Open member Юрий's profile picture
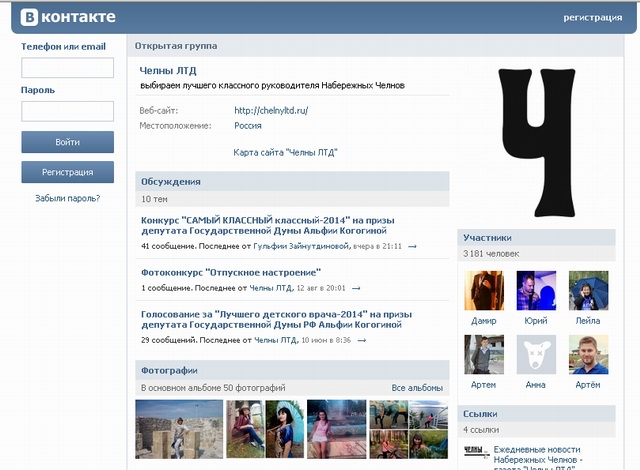This screenshot has width=640, height=470. [535, 291]
